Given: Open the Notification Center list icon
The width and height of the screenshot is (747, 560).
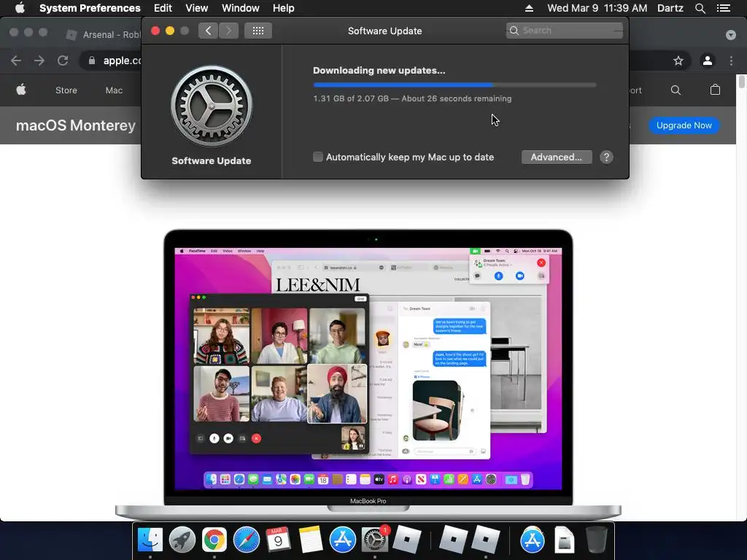Looking at the screenshot, I should [x=723, y=8].
